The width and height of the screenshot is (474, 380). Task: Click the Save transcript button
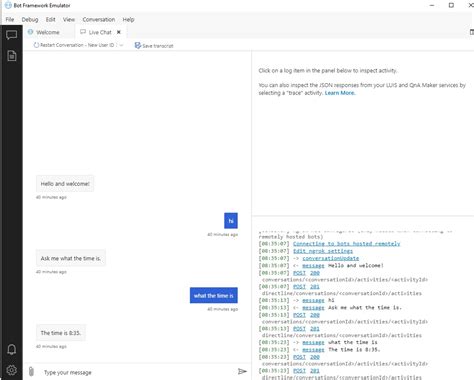pos(154,46)
